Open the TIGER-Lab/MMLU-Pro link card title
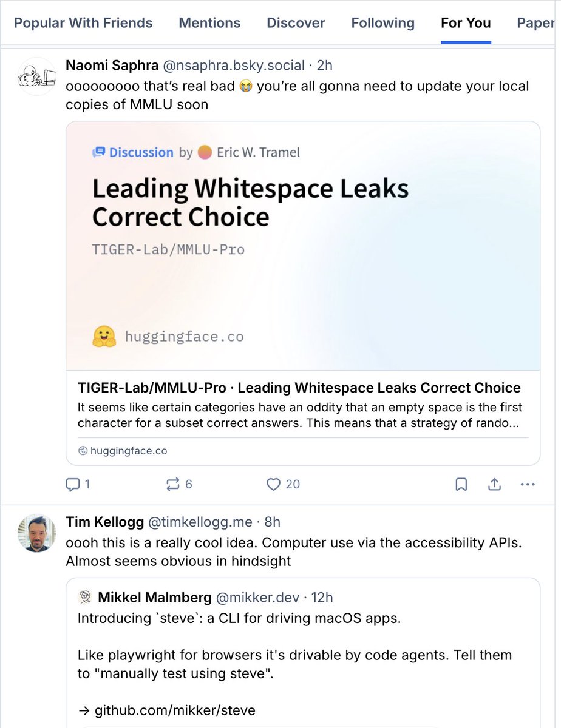This screenshot has width=561, height=728. tap(299, 388)
